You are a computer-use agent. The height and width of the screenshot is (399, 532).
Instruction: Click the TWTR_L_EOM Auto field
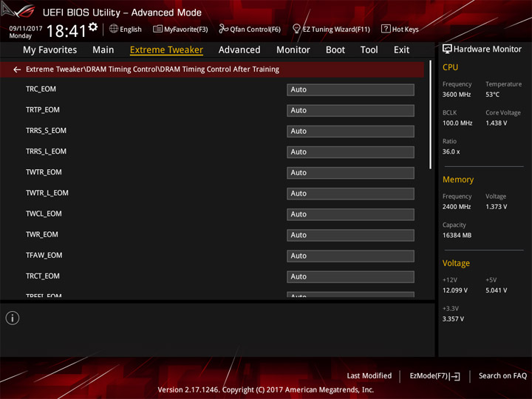coord(350,194)
